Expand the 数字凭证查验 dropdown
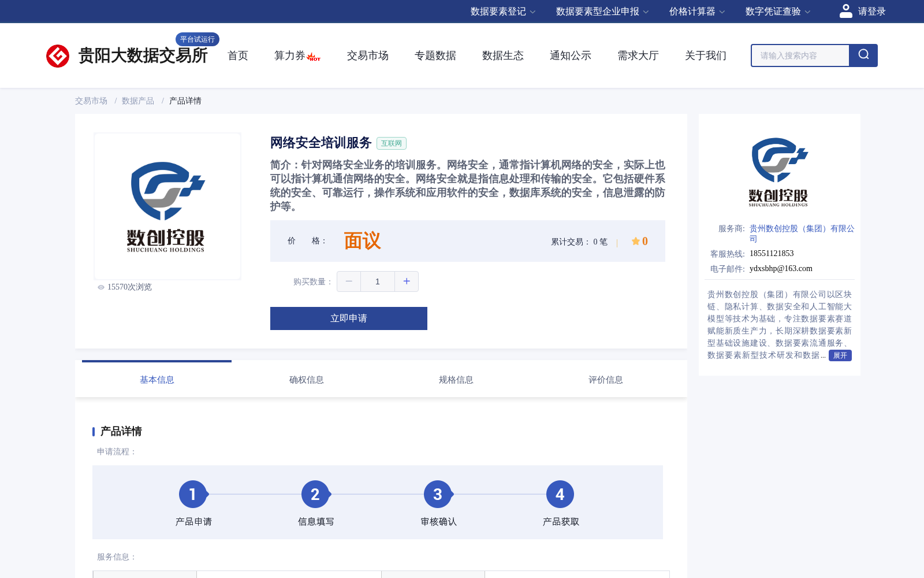The image size is (924, 578). [778, 12]
